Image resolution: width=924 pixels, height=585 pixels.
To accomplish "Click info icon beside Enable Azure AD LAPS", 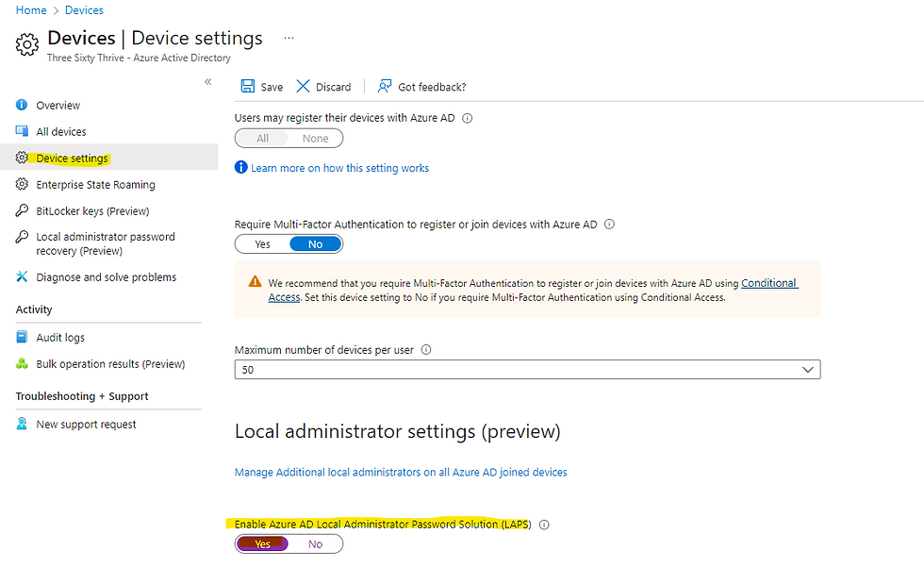I will (545, 525).
